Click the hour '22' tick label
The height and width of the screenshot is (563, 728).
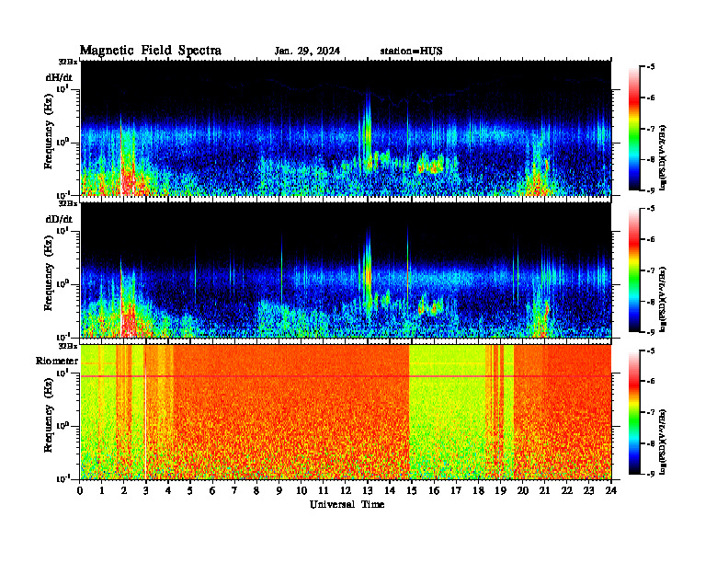tap(567, 490)
